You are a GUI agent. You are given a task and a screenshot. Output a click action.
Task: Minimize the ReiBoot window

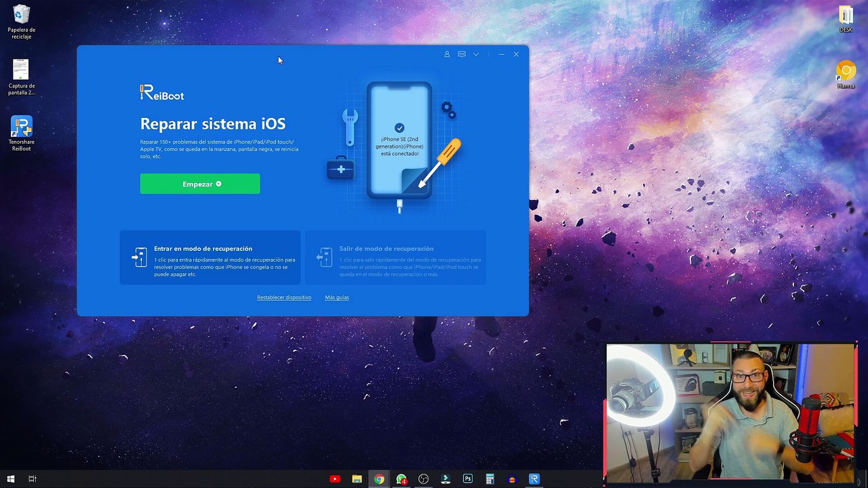501,54
